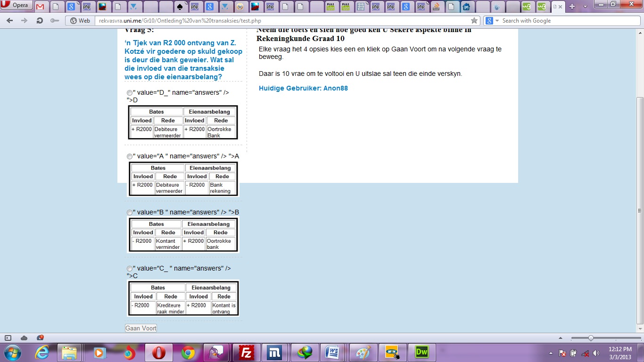Choose radio option B
This screenshot has width=644, height=362.
130,213
